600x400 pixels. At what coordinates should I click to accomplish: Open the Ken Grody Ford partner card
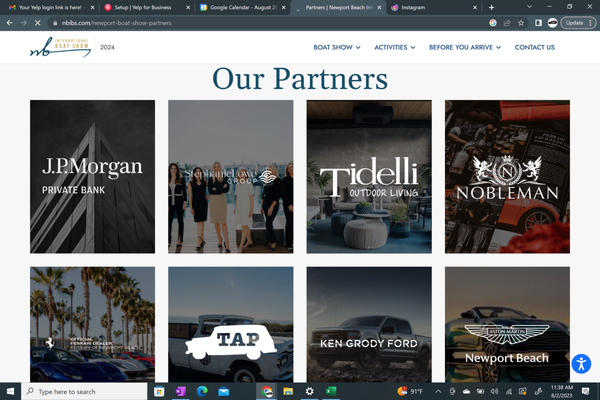tap(369, 325)
